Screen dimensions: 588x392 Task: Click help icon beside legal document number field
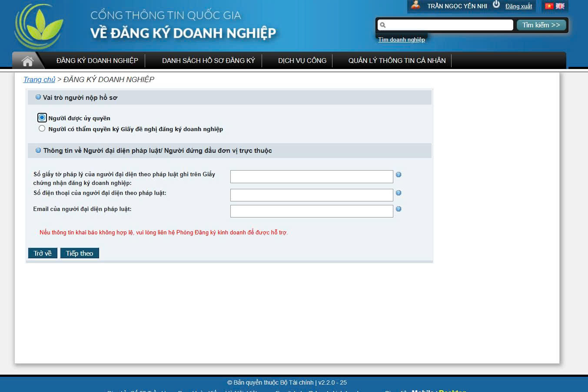pos(399,175)
